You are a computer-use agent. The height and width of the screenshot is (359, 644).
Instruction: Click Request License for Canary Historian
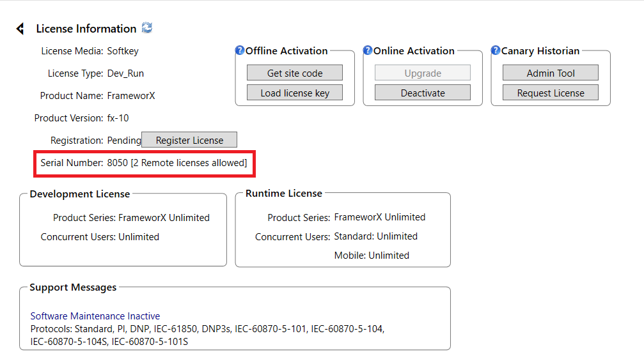(551, 93)
